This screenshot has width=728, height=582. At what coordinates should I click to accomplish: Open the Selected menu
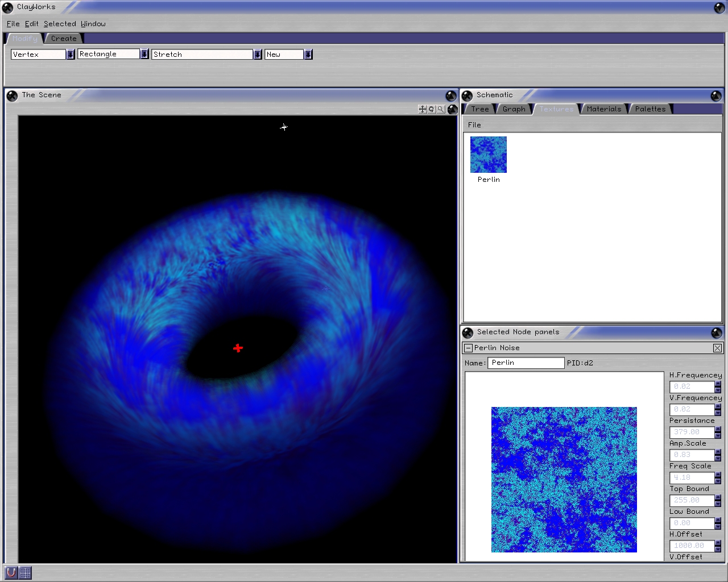tap(60, 24)
